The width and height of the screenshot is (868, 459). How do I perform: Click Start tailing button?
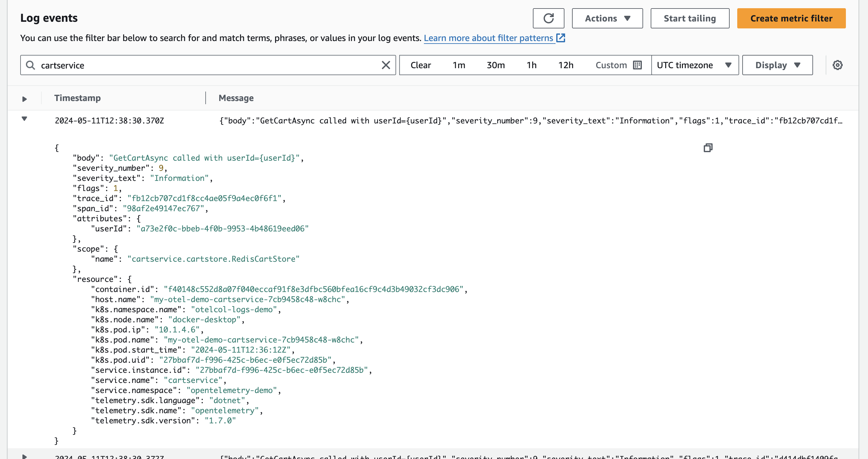(690, 18)
